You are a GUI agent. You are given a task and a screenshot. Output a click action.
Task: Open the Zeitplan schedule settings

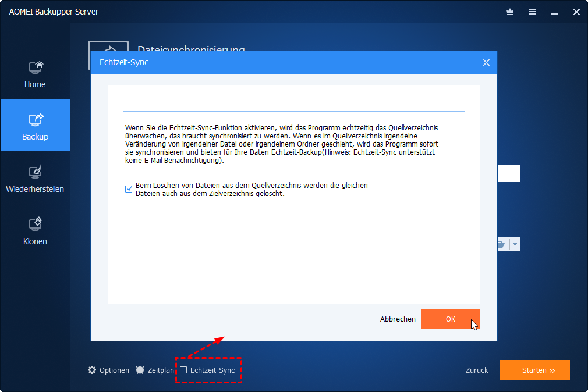tap(154, 370)
